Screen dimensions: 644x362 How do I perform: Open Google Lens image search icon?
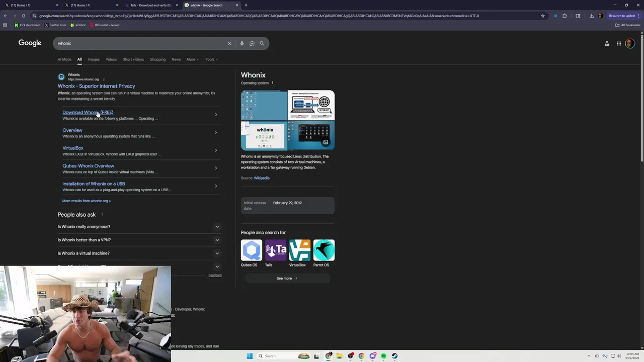point(252,43)
